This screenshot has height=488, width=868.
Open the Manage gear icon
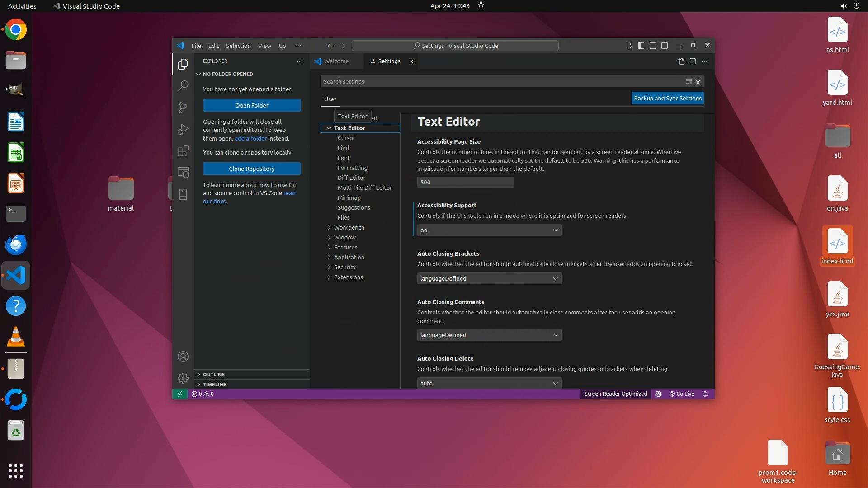(183, 378)
